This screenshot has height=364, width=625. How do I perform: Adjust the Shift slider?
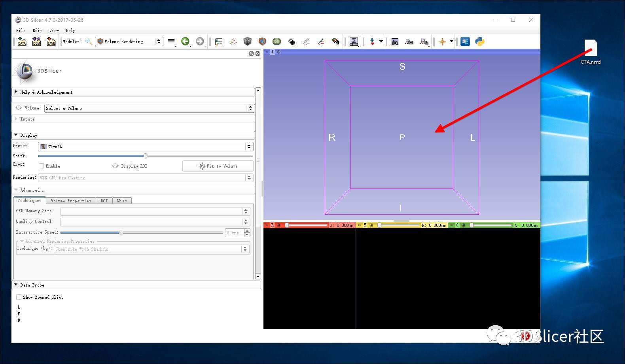[x=146, y=156]
